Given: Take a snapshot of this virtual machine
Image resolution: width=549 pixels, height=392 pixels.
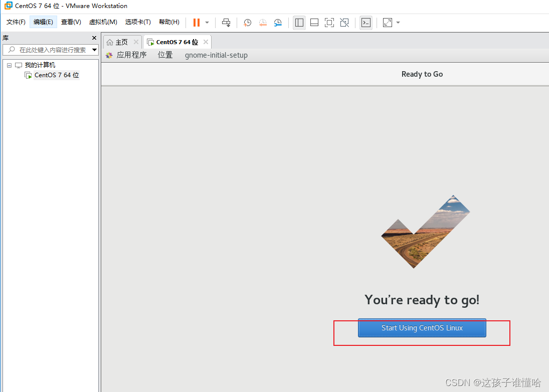Looking at the screenshot, I should click(247, 23).
